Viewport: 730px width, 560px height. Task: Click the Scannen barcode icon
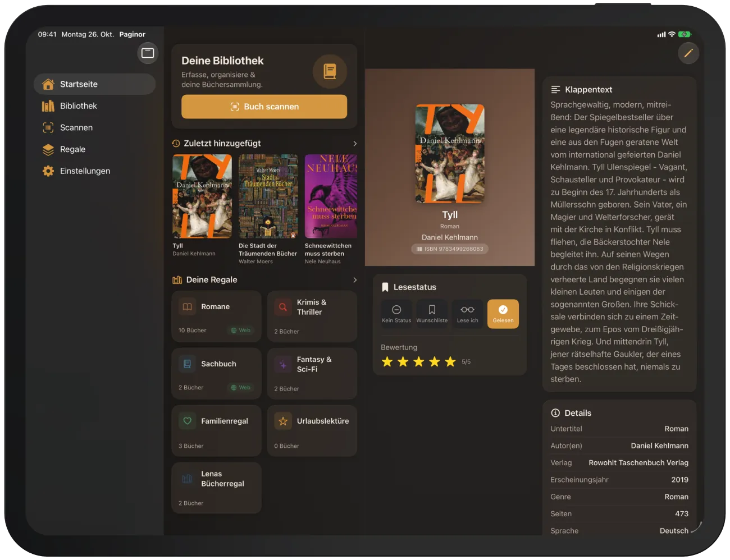click(x=48, y=128)
